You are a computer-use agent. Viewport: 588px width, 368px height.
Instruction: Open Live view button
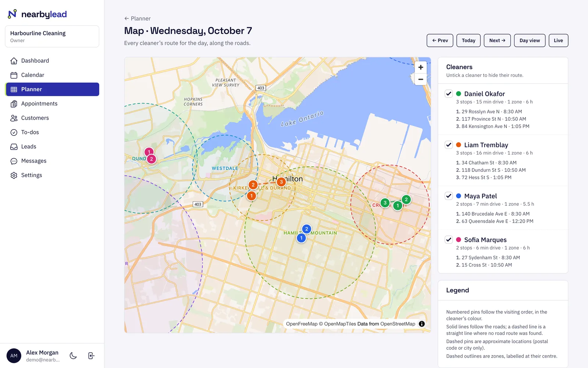tap(558, 40)
